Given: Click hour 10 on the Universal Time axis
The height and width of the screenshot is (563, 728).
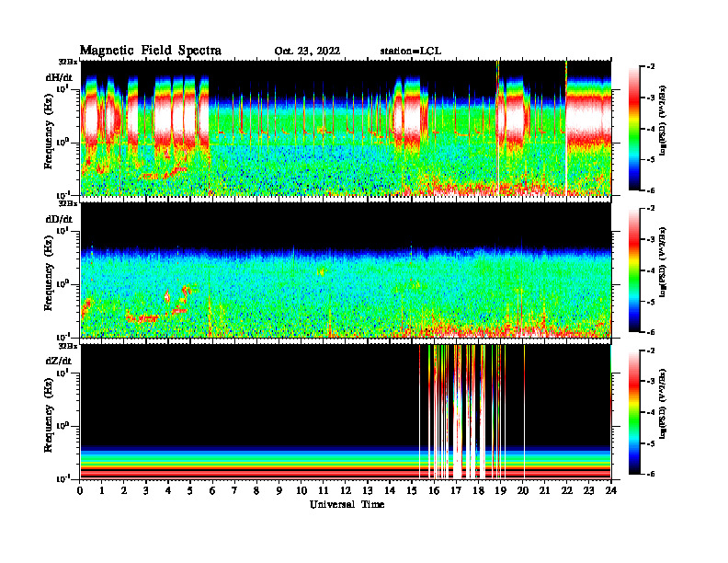Looking at the screenshot, I should coord(301,490).
